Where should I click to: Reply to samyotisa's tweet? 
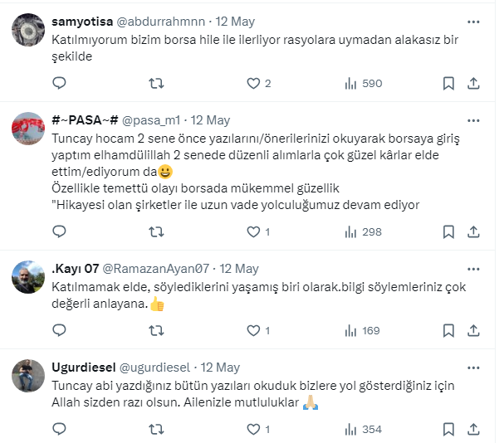pos(59,83)
